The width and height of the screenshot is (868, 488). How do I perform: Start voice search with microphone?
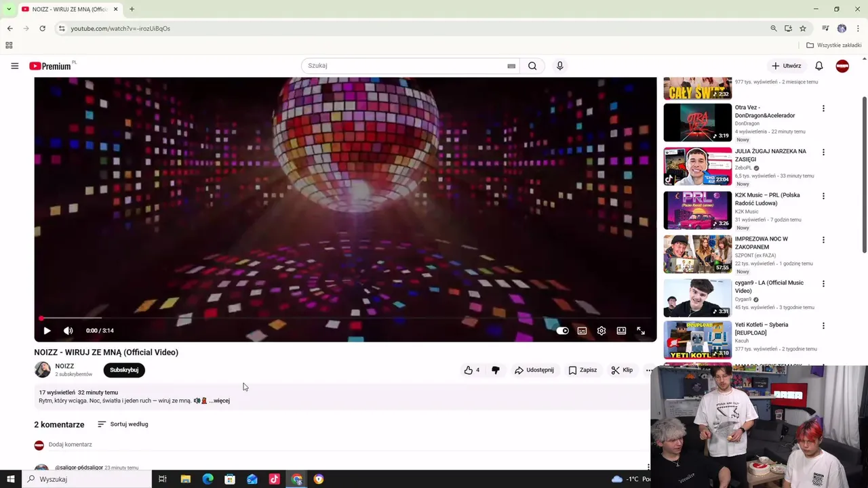pos(559,66)
